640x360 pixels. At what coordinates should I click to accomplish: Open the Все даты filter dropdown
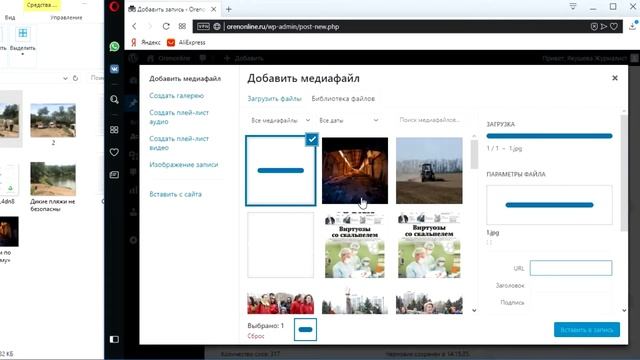349,120
